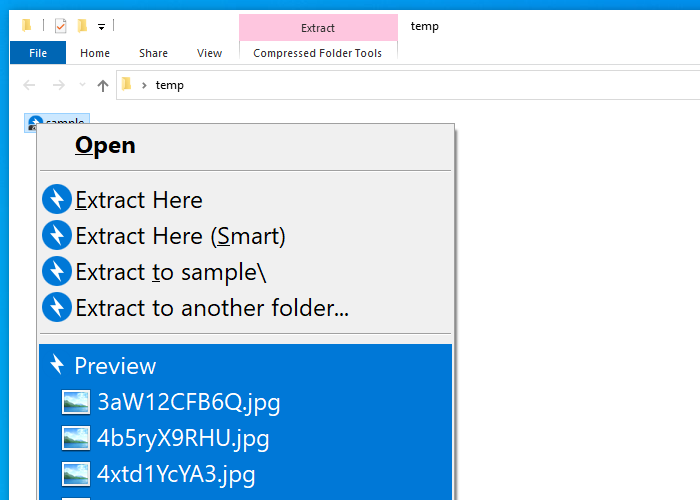Click the image icon for 3aW12CFB6Q.jpg

(76, 402)
